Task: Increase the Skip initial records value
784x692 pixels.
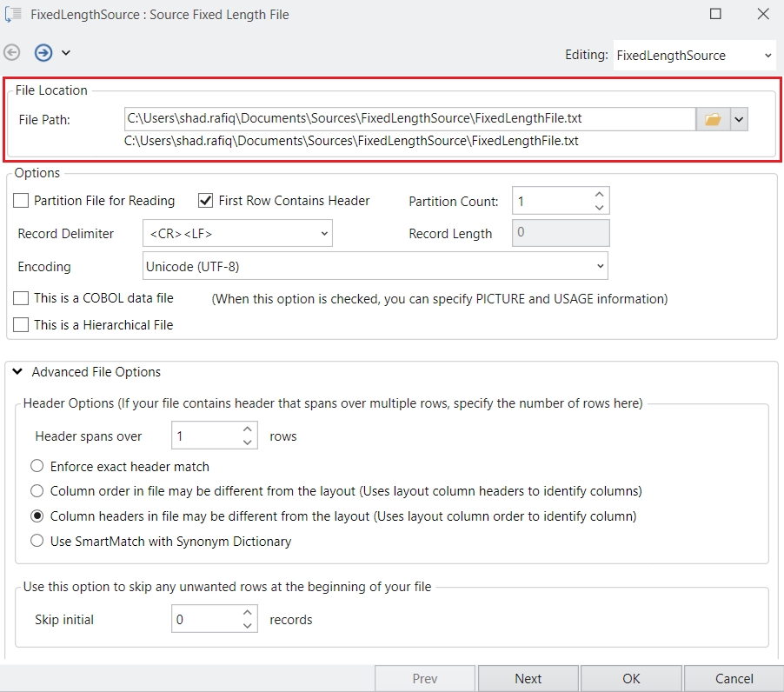Action: (x=248, y=614)
